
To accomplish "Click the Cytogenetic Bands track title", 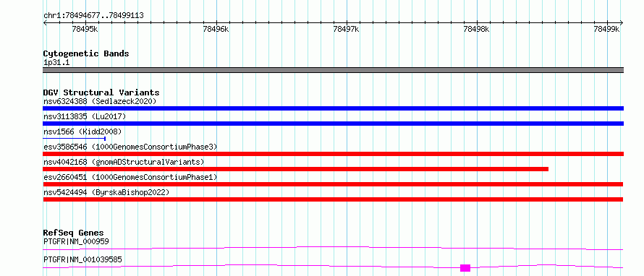I will 86,53.
